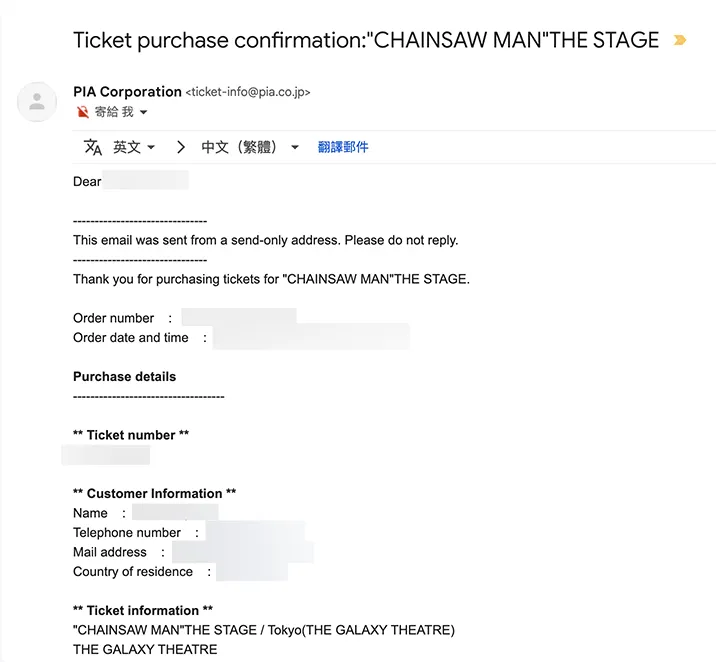The height and width of the screenshot is (662, 716).
Task: Click the redacted Mail address value
Action: [242, 552]
